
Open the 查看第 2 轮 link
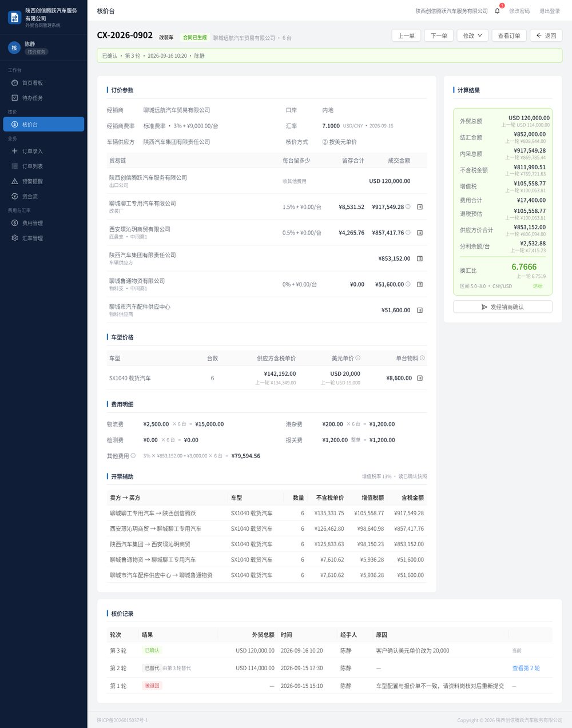coord(526,668)
